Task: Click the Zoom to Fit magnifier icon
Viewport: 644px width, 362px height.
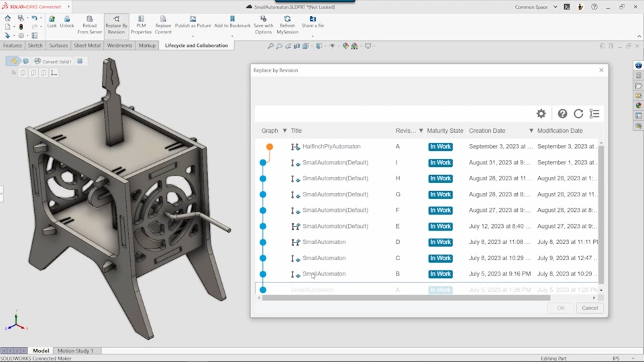Action: pyautogui.click(x=270, y=46)
